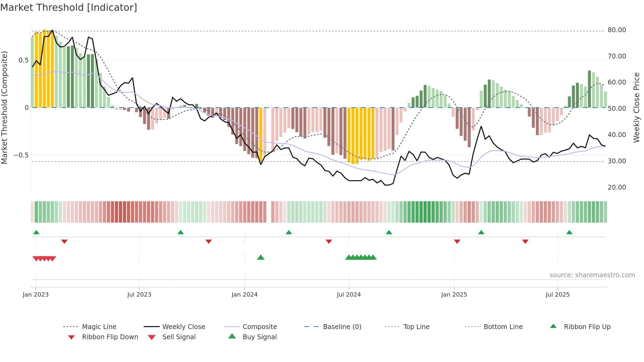The width and height of the screenshot is (644, 362).
Task: Click the lone Buy Signal triangle after January 2024
Action: pos(261,257)
